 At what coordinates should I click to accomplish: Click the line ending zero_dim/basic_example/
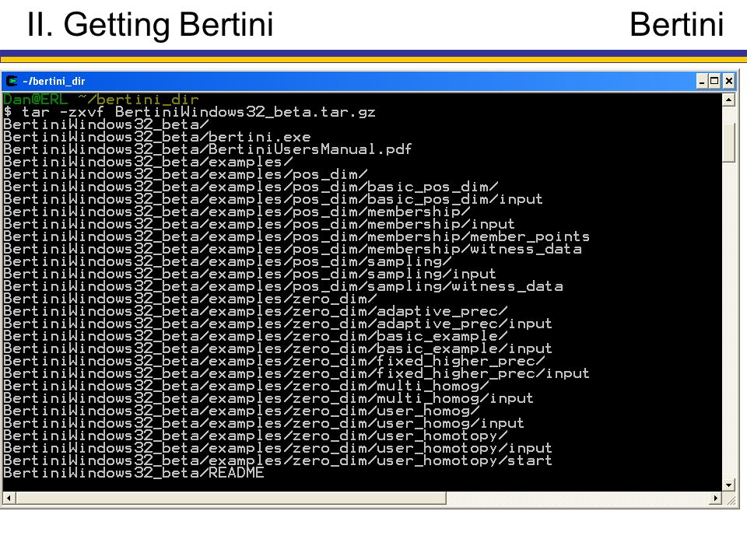255,336
